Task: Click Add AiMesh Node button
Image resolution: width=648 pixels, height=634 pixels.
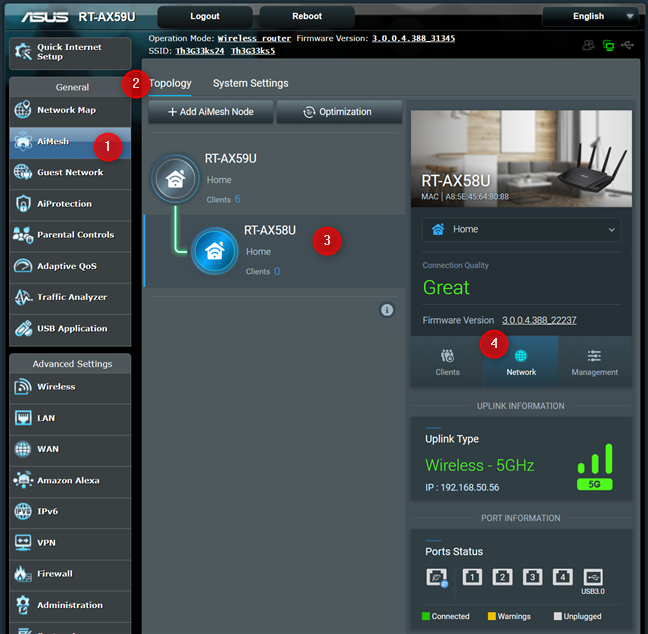Action: (211, 112)
